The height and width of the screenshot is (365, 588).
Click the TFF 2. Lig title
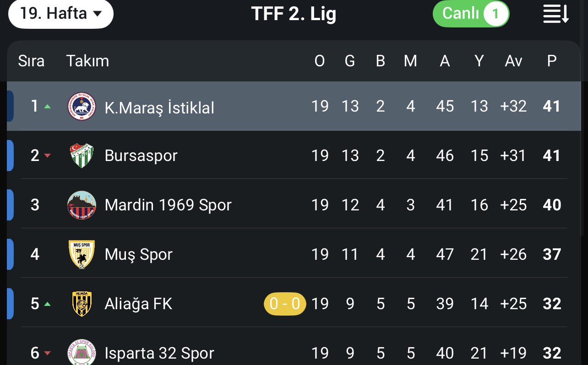(x=294, y=14)
